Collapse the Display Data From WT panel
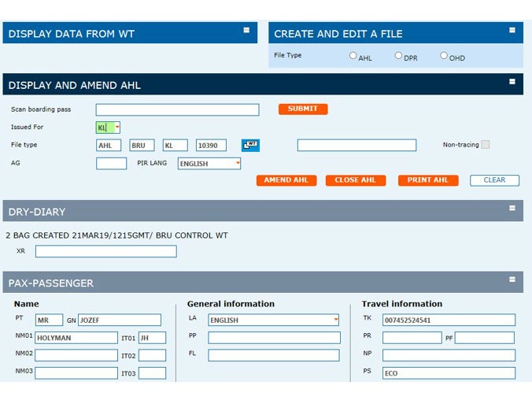 tap(246, 31)
